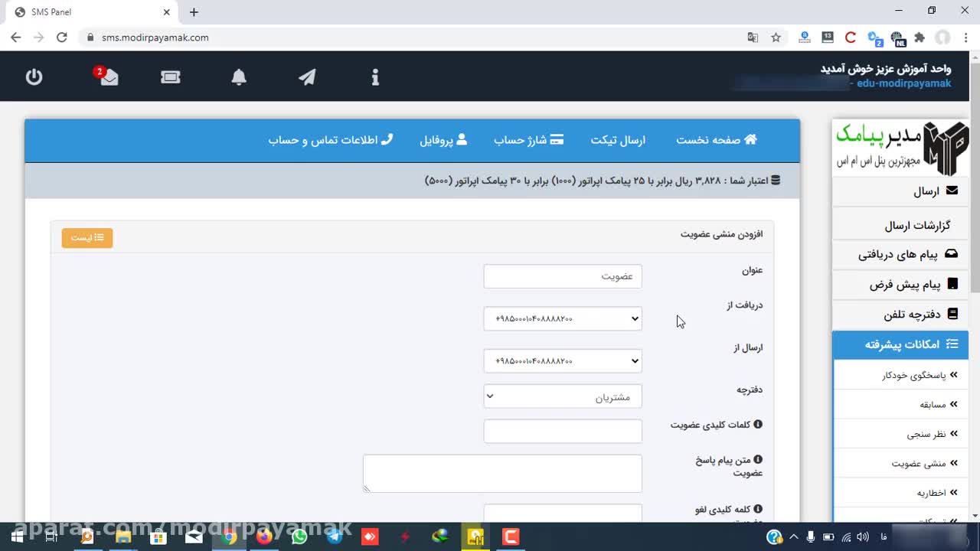This screenshot has height=551, width=980.
Task: Bookmark this page with the star icon
Action: point(776,37)
